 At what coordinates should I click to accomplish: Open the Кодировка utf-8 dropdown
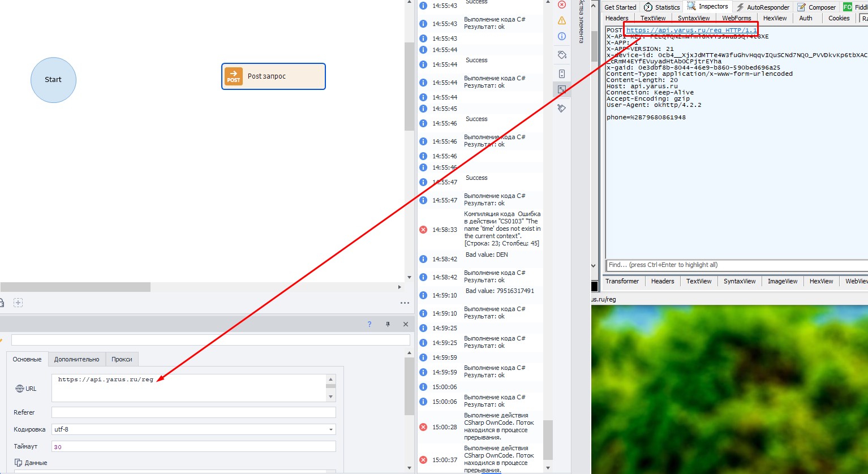click(x=194, y=429)
